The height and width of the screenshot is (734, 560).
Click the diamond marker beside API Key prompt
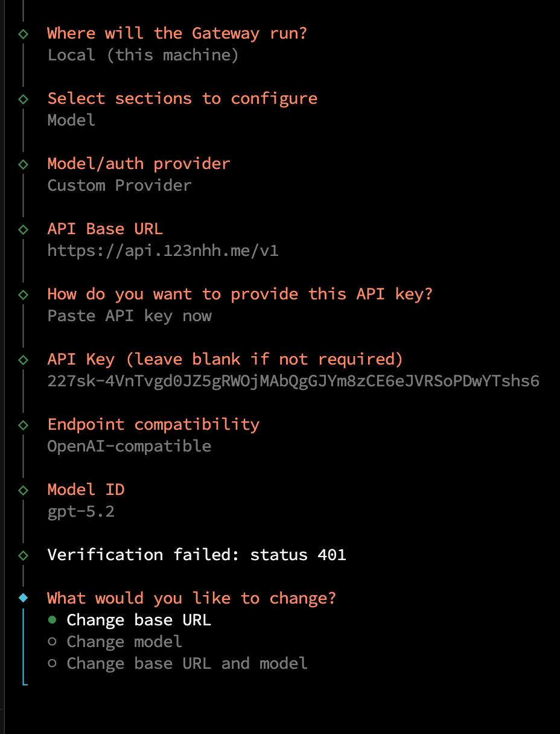coord(23,359)
